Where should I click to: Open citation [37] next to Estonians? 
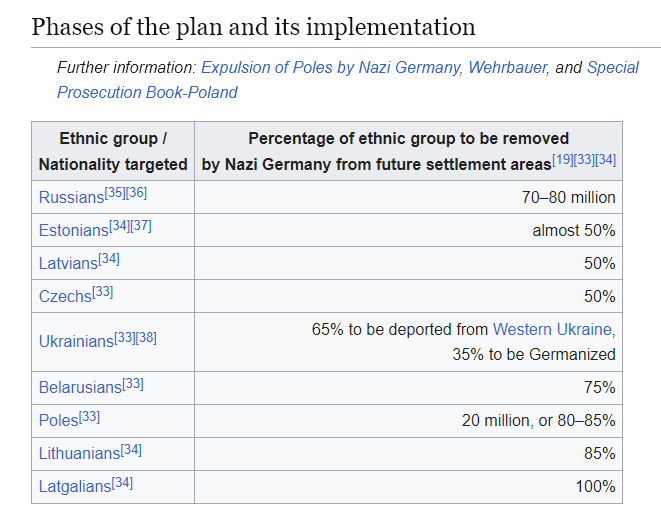click(141, 225)
